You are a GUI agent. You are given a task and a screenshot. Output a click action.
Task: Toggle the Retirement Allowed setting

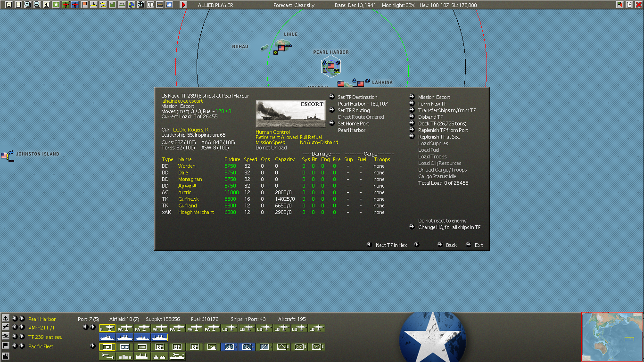277,137
